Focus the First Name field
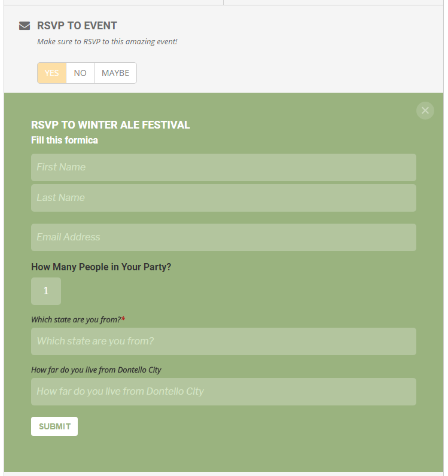Screen dimensions: 448x476 pyautogui.click(x=224, y=167)
